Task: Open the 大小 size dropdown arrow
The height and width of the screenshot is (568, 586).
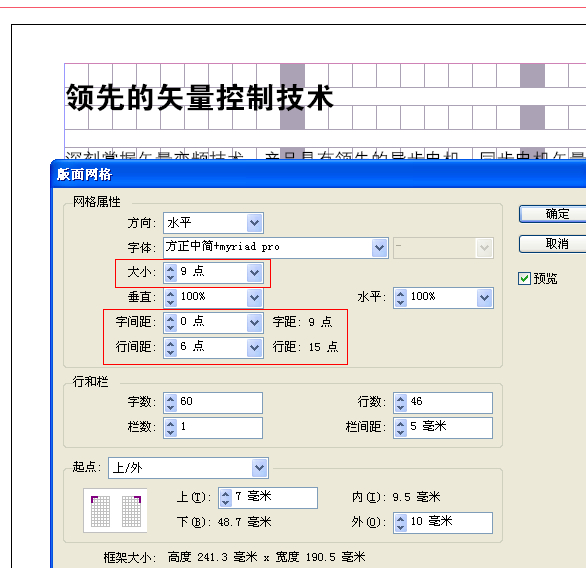Action: click(255, 272)
